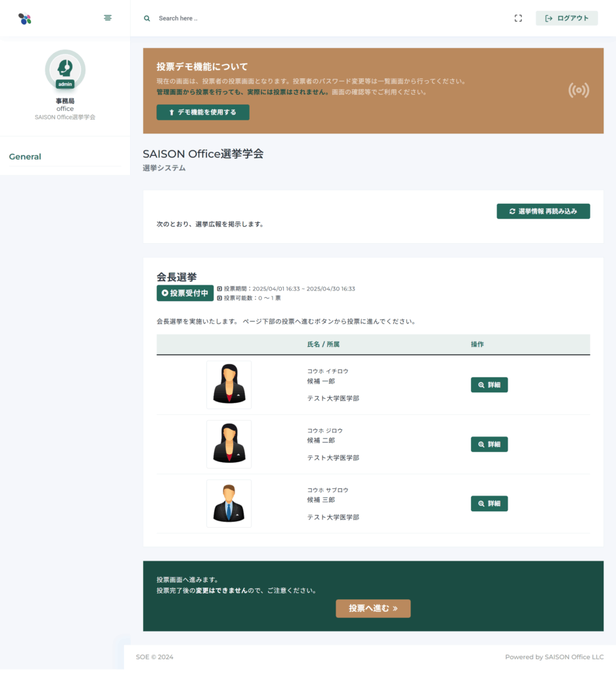Click the Powered by SAISON Office LLC text

point(554,657)
